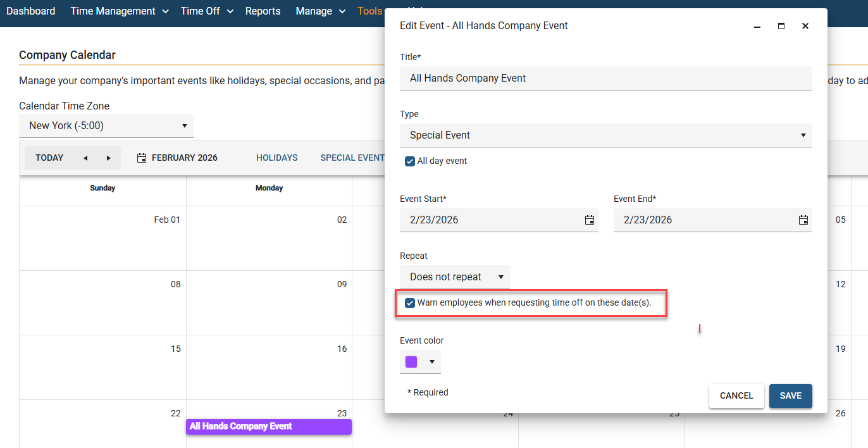Maximize the Edit Event dialog
The image size is (868, 448).
[781, 26]
